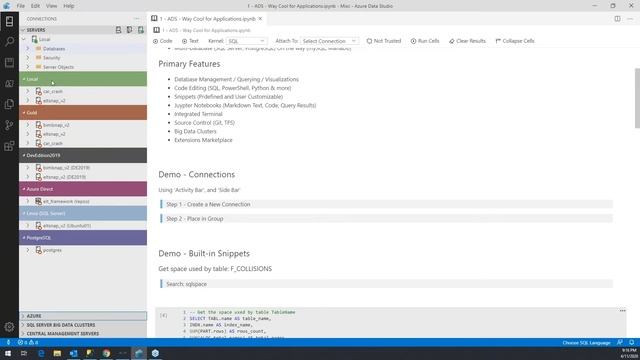The image size is (640, 360).
Task: Click the New Server Group icon in the Servers header
Action: click(x=129, y=30)
